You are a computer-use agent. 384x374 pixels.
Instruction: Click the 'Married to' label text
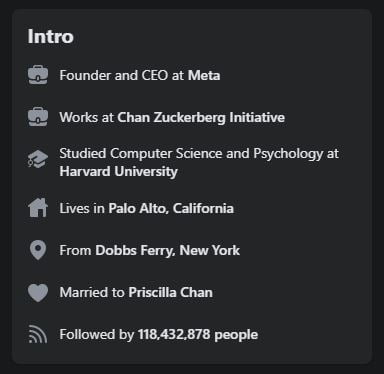pyautogui.click(x=92, y=292)
